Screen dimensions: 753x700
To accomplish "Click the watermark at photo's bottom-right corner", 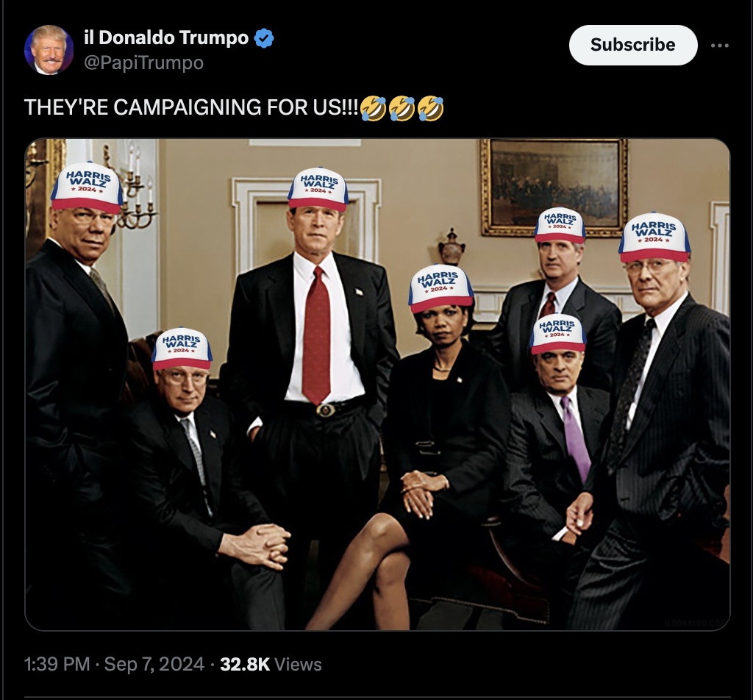I will [x=696, y=623].
